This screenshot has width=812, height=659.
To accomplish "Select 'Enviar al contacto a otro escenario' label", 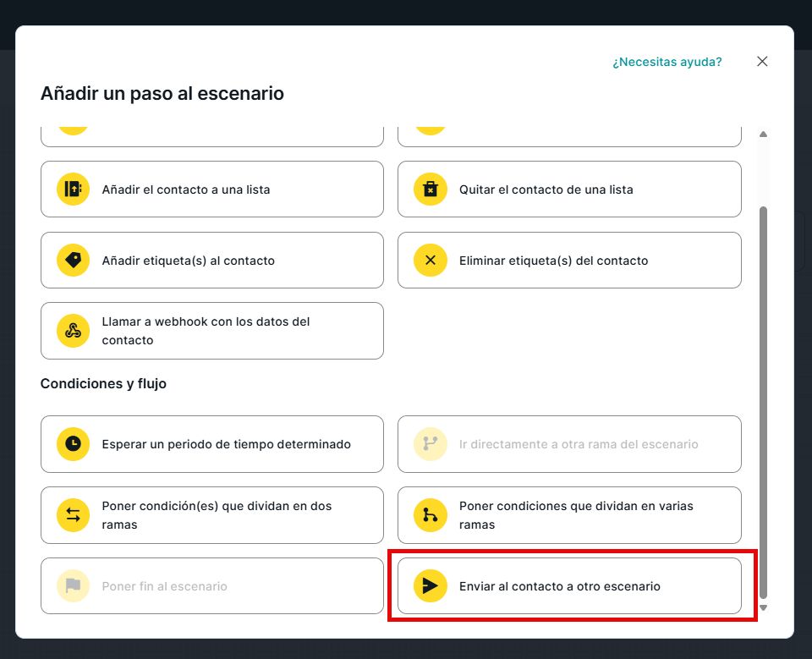I will click(559, 586).
